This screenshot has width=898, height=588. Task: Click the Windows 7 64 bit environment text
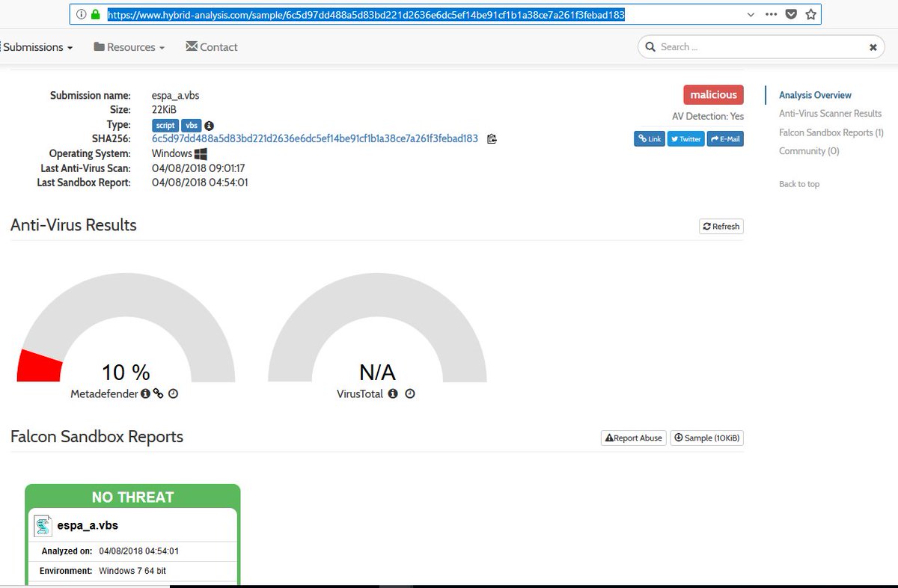tap(132, 571)
